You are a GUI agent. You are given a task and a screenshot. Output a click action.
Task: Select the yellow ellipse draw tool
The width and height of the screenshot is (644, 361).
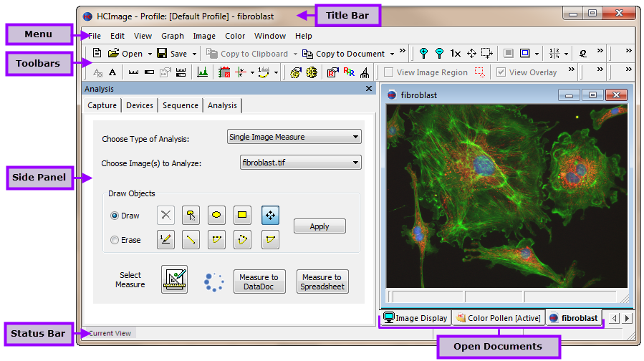[x=216, y=215]
